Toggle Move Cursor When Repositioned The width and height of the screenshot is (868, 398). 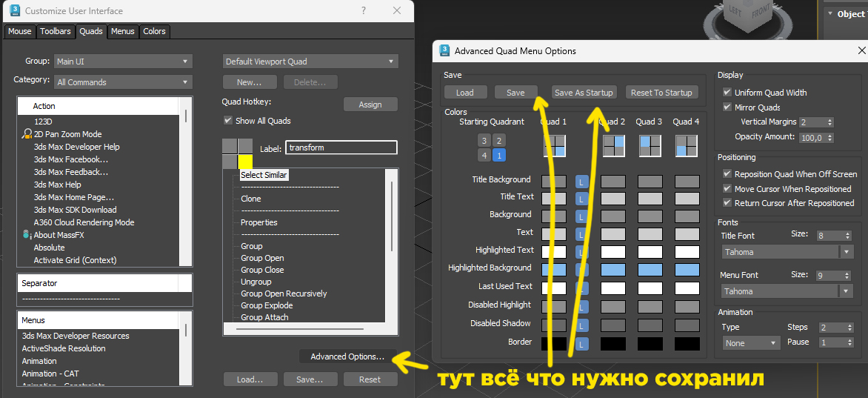[x=727, y=189]
